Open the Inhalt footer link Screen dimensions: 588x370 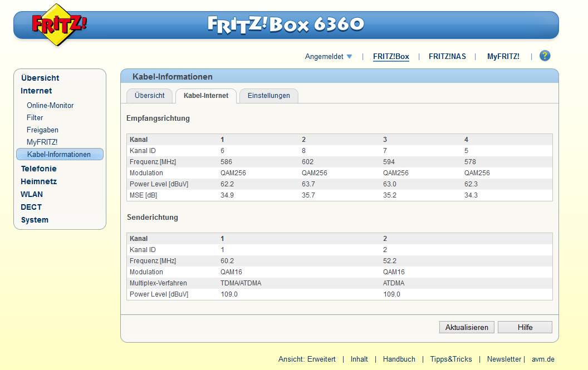359,359
